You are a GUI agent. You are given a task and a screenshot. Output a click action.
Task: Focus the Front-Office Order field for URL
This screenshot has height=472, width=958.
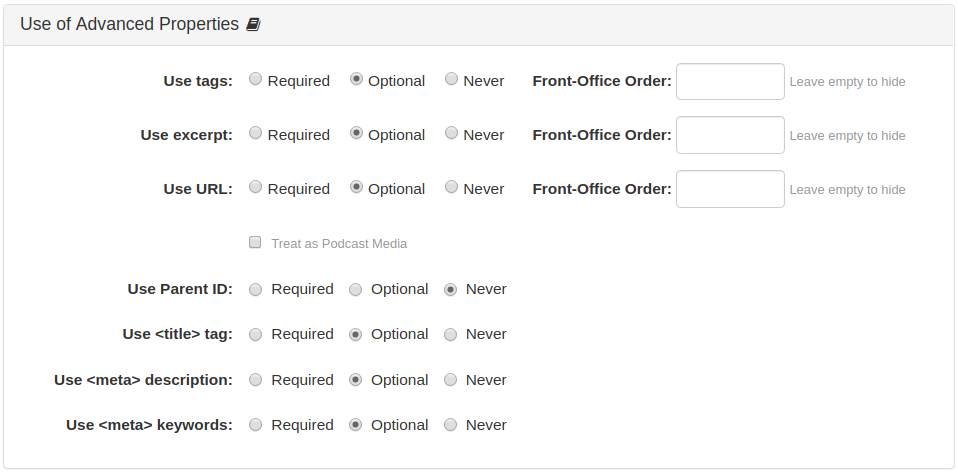pos(730,189)
